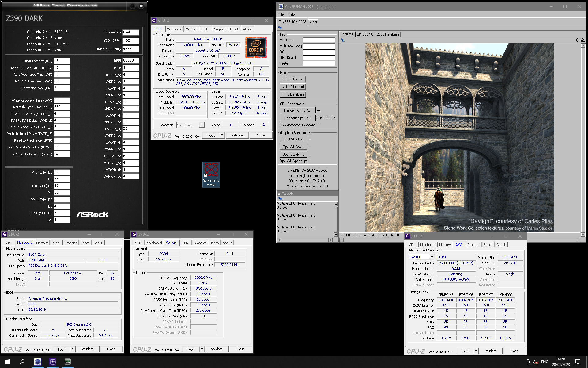
Task: Open Help menu in Cinebench
Action: point(291,14)
